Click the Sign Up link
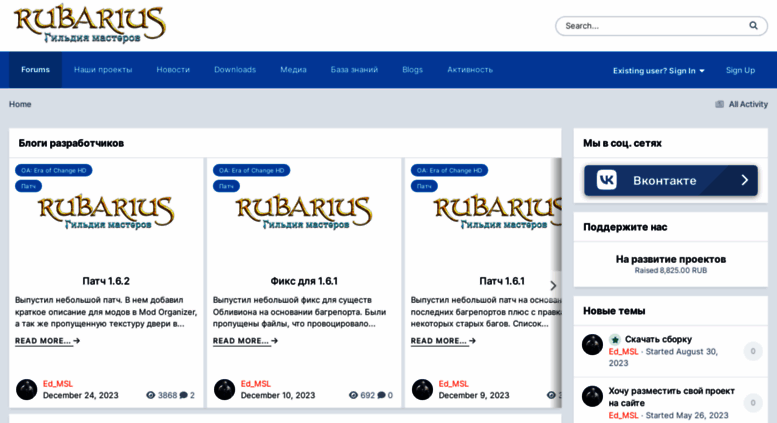This screenshot has width=777, height=423. (740, 70)
